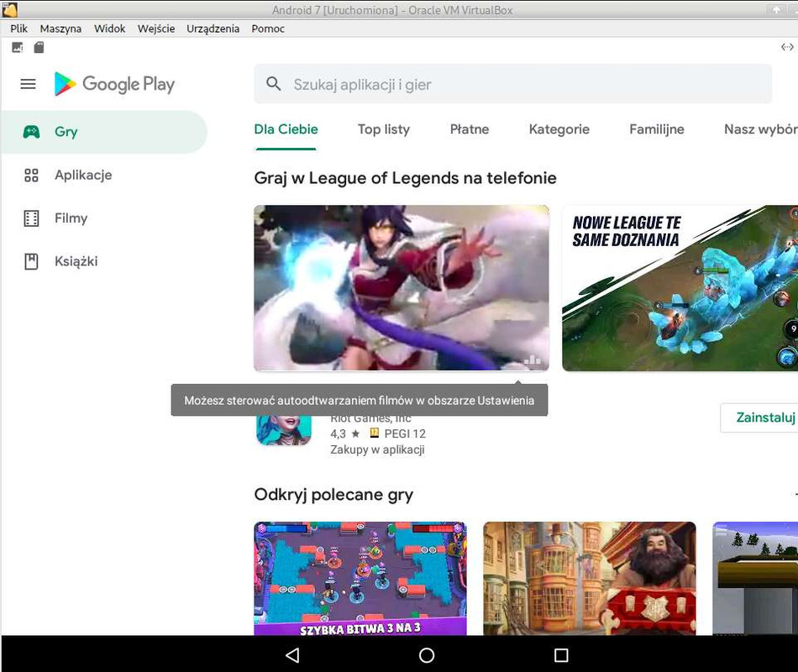Select the Gry gamepad icon

(x=31, y=132)
